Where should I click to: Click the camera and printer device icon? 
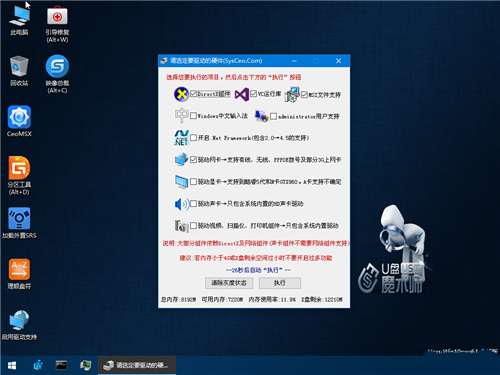181,226
